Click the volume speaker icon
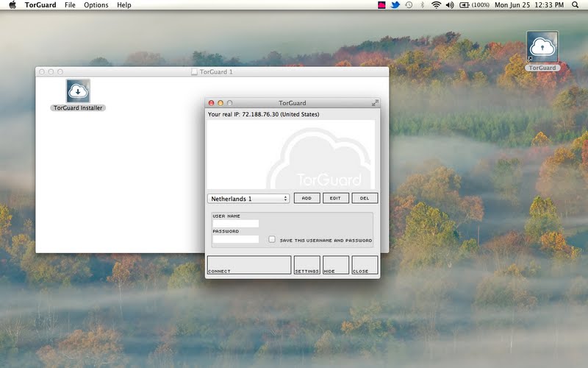 tap(450, 5)
